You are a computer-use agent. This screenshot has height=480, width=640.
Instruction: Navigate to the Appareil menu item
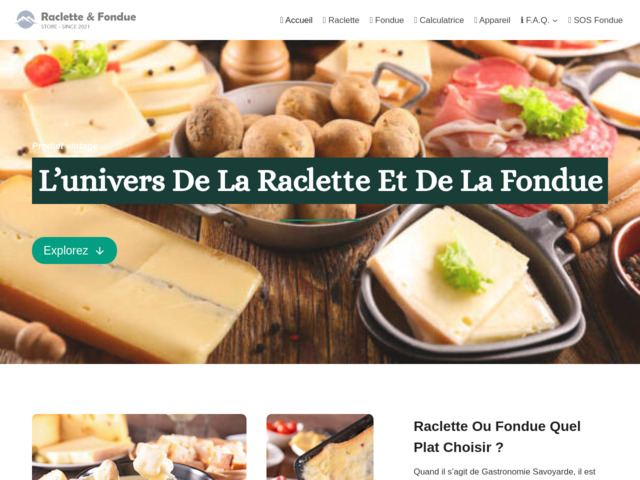click(492, 20)
